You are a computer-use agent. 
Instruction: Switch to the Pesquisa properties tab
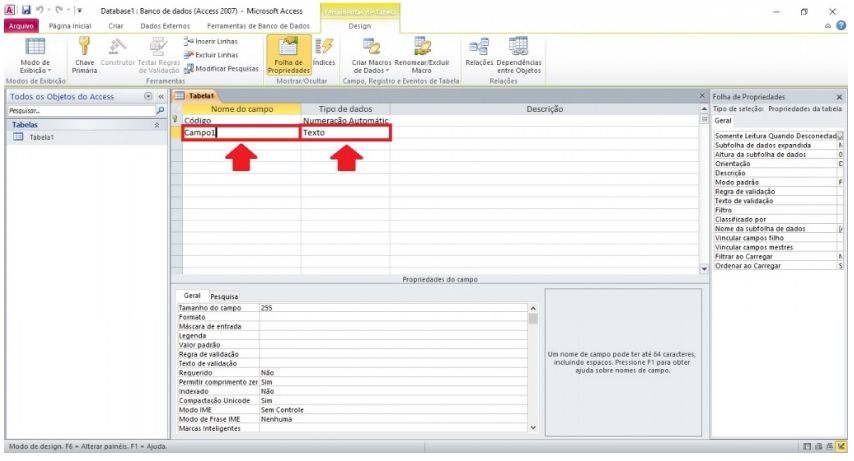coord(224,297)
